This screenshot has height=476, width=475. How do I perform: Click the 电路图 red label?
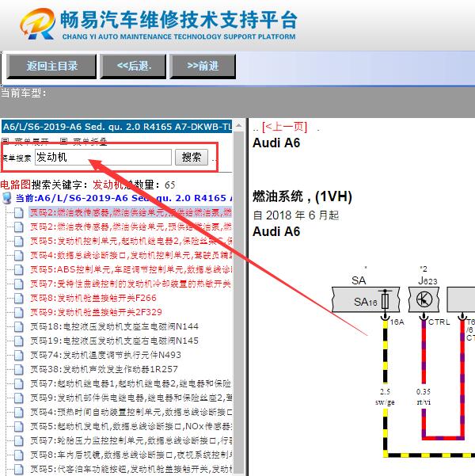pos(16,185)
